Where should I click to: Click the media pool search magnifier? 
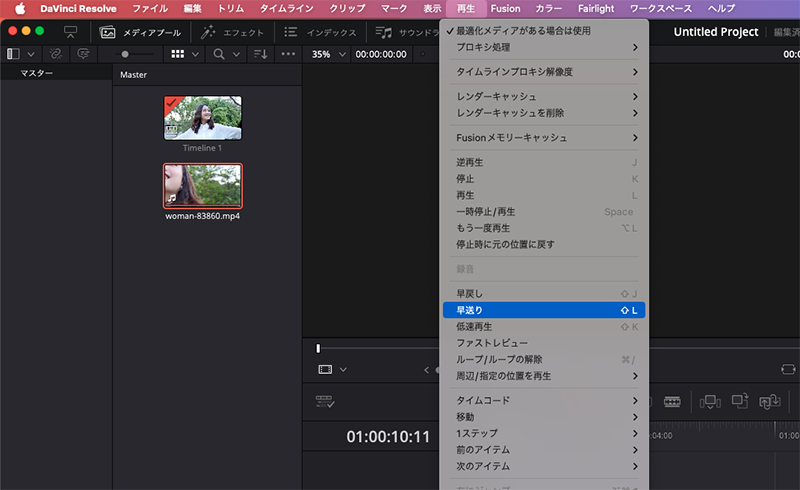click(219, 54)
